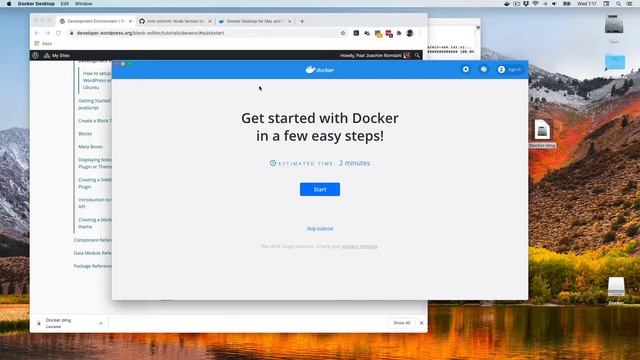The height and width of the screenshot is (360, 640).
Task: Open the Apple menu
Action: click(9, 4)
